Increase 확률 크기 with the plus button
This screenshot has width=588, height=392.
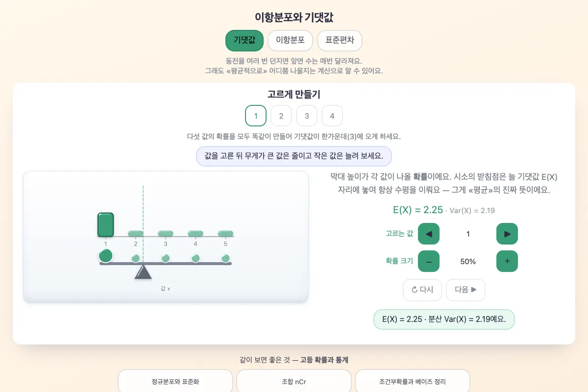507,261
